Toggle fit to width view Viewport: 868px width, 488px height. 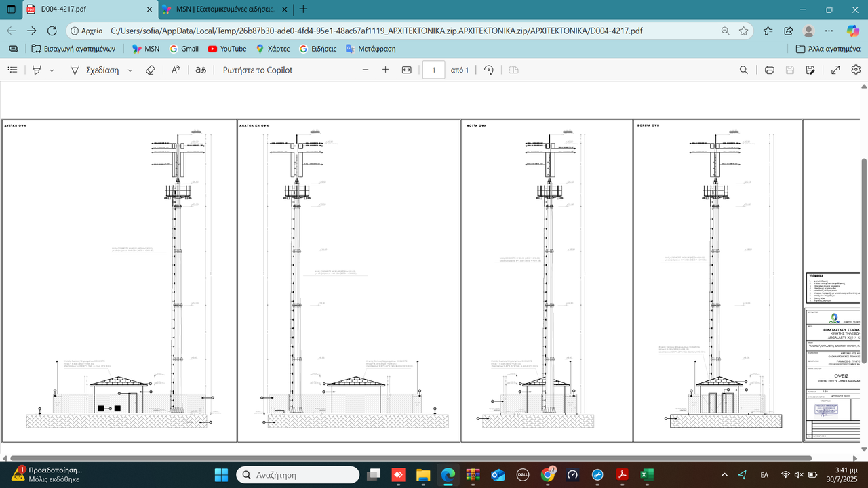407,70
